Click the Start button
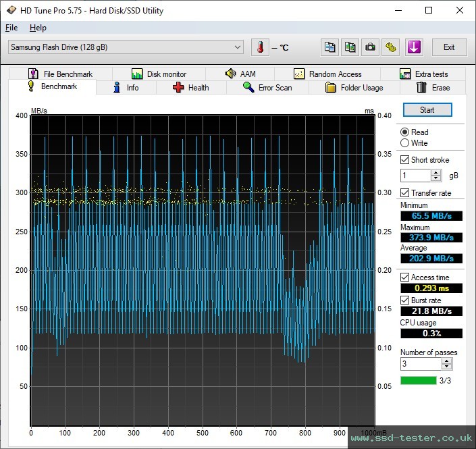Viewport: 476px width, 449px height. (427, 109)
